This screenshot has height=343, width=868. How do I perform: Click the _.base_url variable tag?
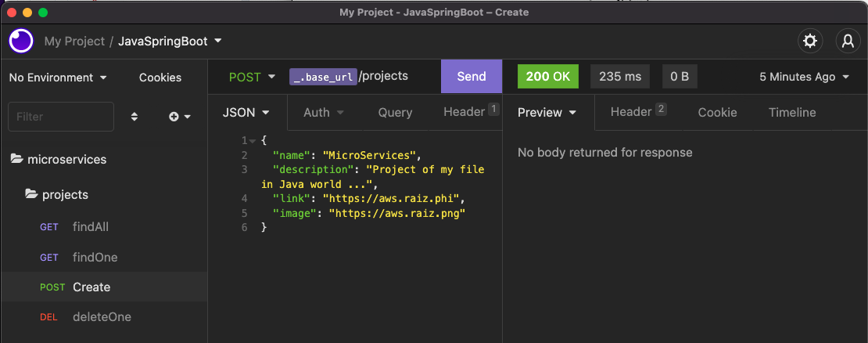[x=323, y=77]
